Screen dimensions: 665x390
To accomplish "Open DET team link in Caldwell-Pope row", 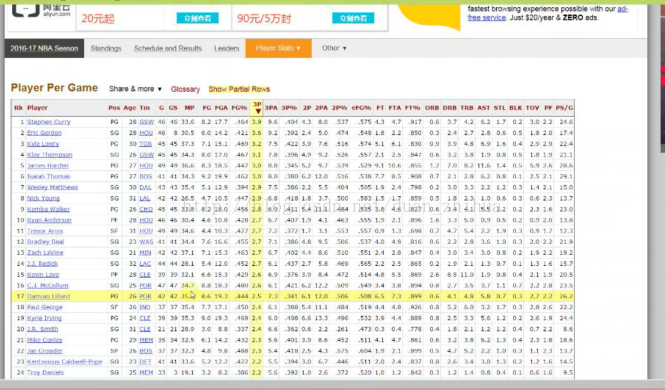I will (145, 362).
